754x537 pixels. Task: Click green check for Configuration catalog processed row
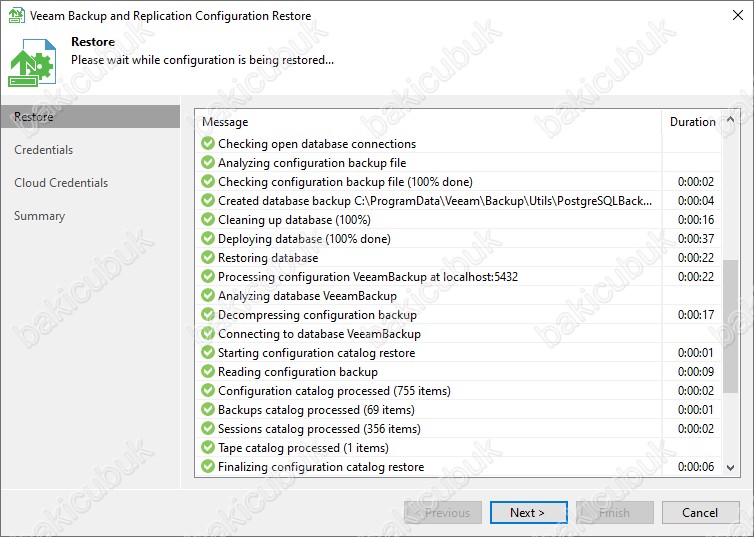pos(208,390)
